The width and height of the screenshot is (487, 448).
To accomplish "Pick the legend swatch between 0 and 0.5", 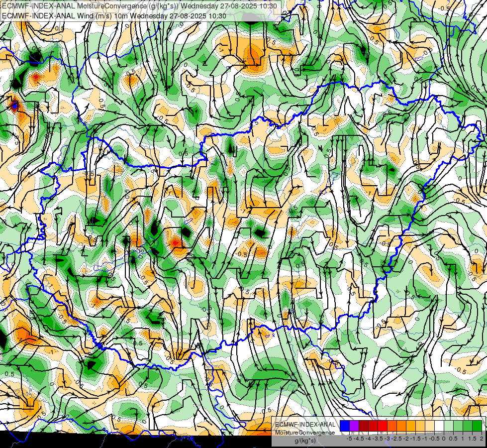I will tap(449, 426).
